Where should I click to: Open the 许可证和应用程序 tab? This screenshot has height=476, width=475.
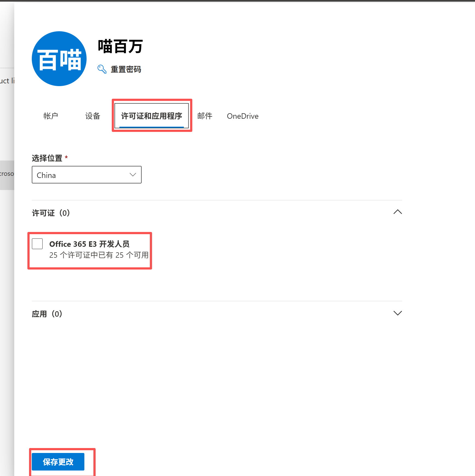point(151,116)
